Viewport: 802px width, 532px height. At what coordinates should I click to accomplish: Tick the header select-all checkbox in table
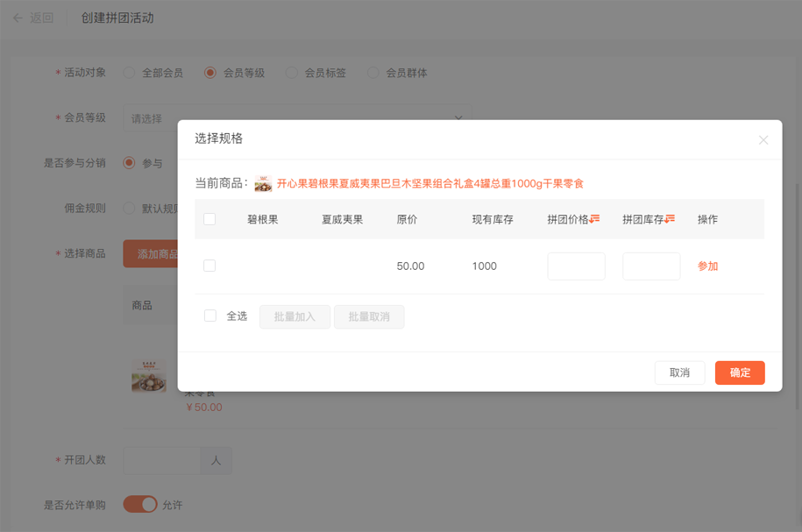click(209, 219)
